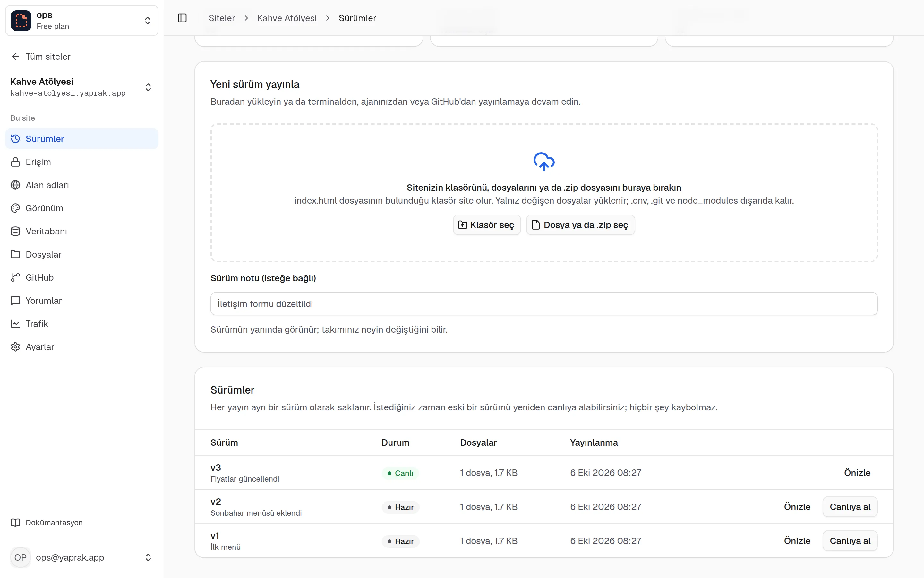
Task: Click the Kahve Atölyesi breadcrumb link
Action: click(x=287, y=18)
